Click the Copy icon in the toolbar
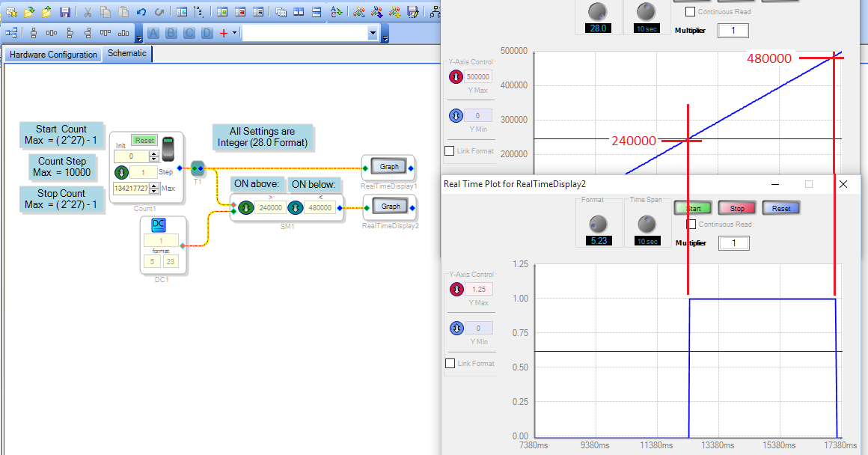The width and height of the screenshot is (868, 455). tap(106, 12)
